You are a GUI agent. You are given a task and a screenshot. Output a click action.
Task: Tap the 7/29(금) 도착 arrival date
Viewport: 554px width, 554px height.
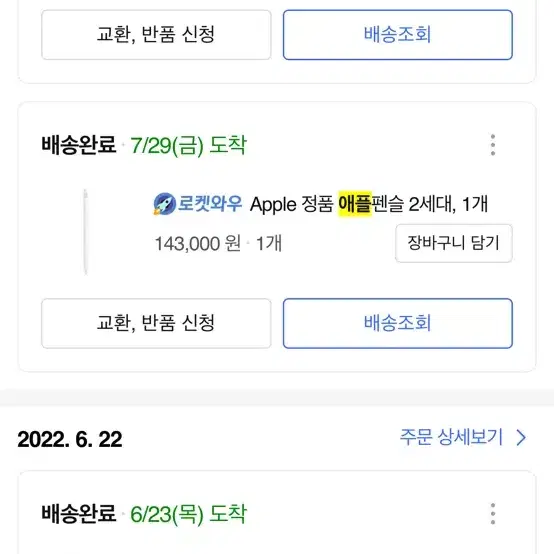click(x=188, y=145)
